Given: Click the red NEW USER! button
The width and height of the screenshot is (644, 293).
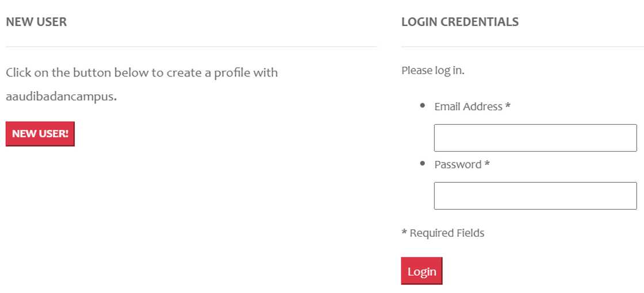Looking at the screenshot, I should coord(40,134).
